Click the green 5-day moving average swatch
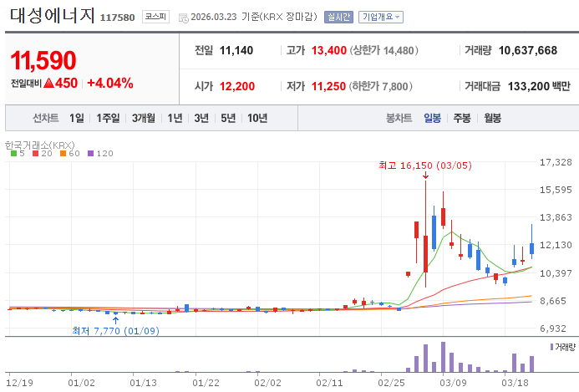The width and height of the screenshot is (579, 392). (13, 153)
